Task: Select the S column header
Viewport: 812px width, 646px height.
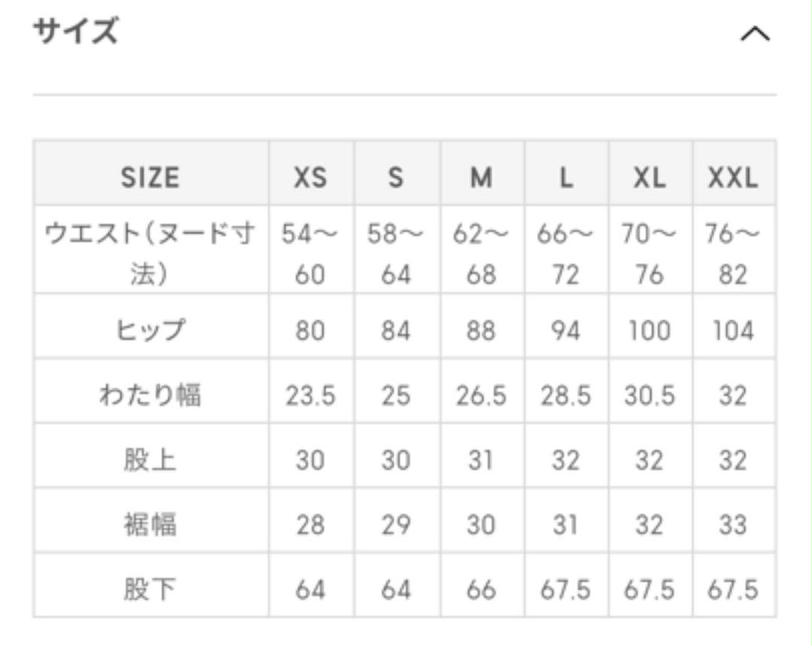Action: (397, 174)
